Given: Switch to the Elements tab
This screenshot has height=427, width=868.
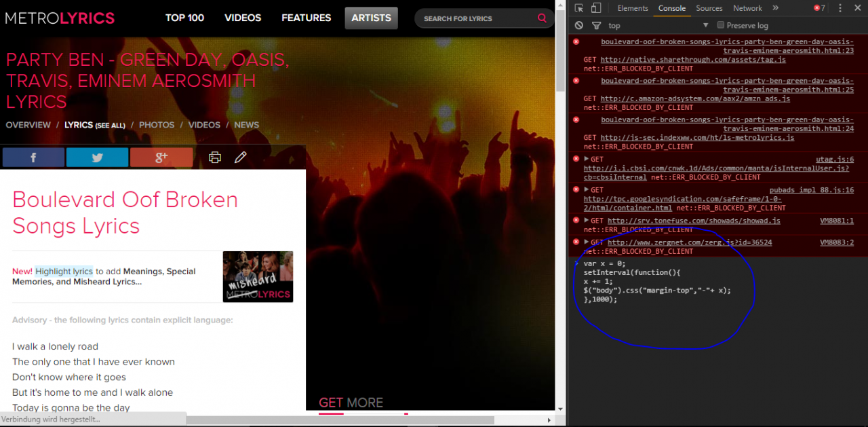Looking at the screenshot, I should pos(633,8).
